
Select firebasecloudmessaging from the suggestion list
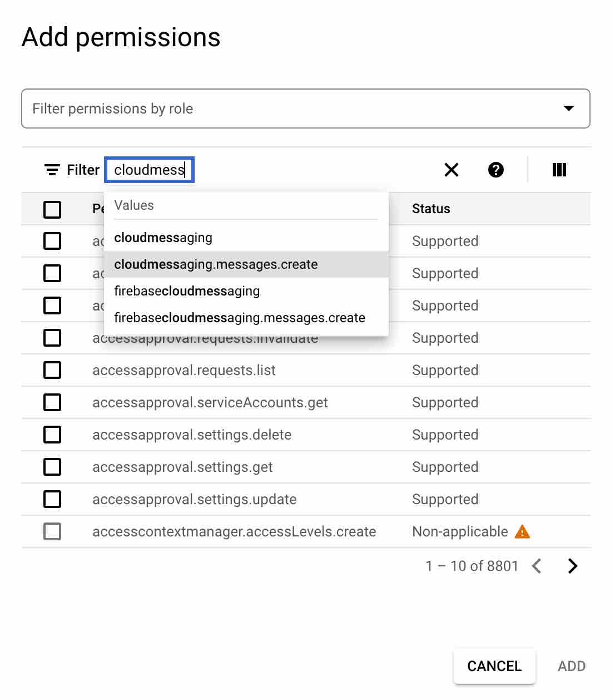(x=187, y=291)
